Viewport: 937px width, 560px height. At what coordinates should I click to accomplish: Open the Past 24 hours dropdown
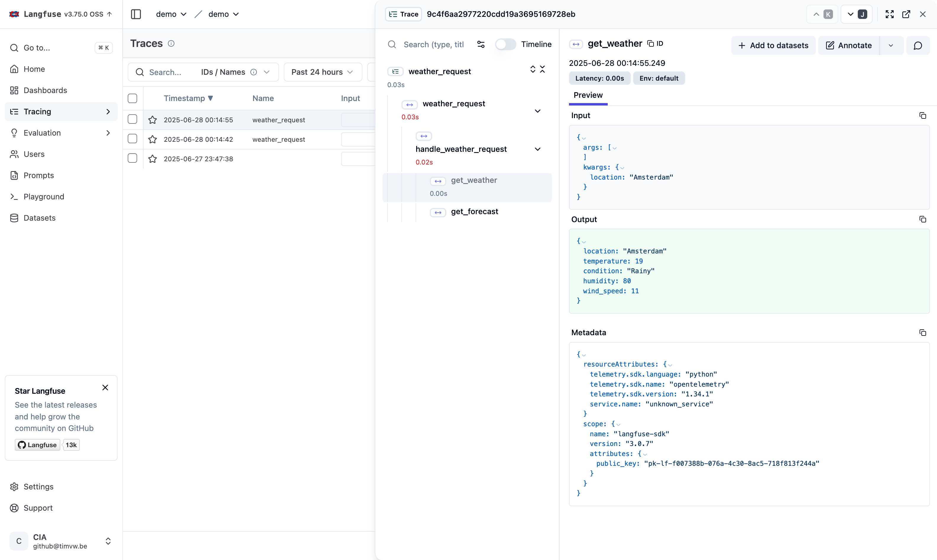tap(322, 72)
